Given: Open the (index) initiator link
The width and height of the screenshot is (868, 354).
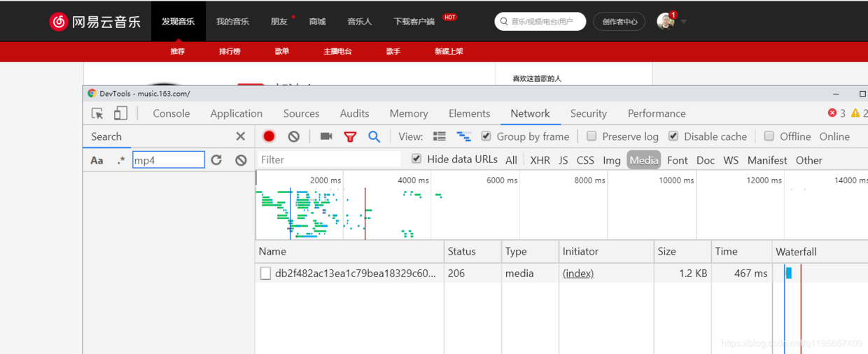Looking at the screenshot, I should coord(578,274).
